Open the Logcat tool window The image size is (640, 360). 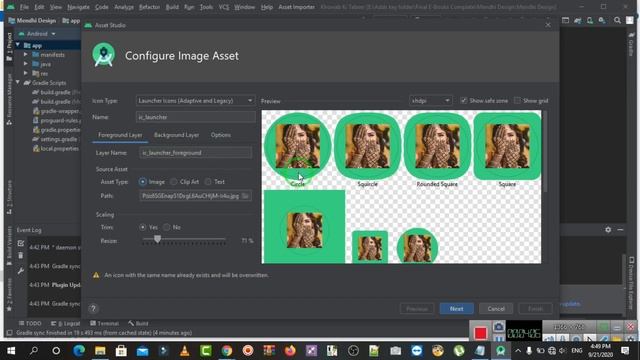coord(66,323)
